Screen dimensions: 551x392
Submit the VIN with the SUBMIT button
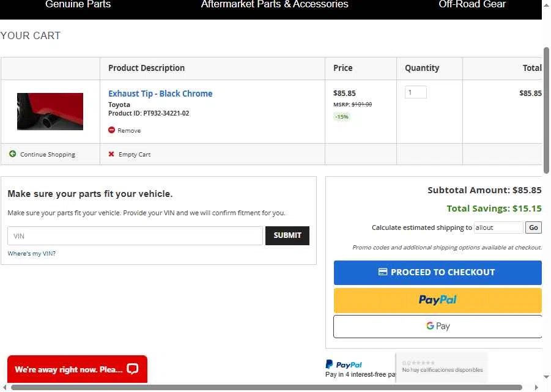(x=287, y=235)
